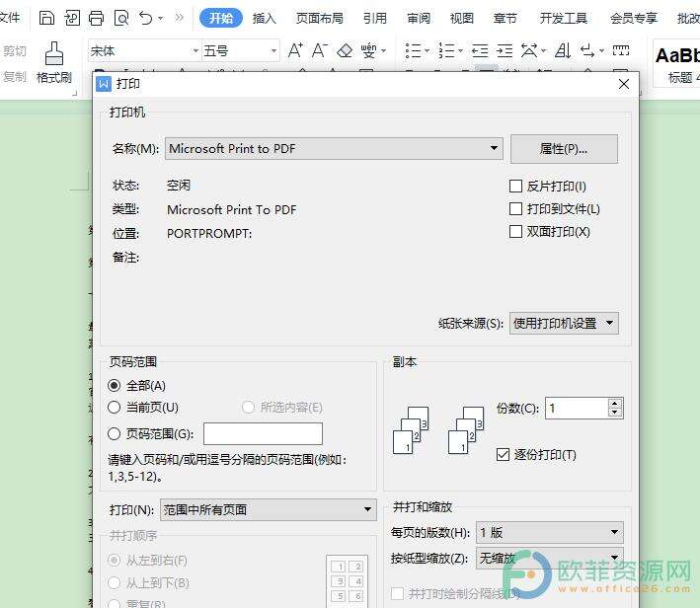Decrease font size with A- icon
The height and width of the screenshot is (608, 700).
point(319,50)
